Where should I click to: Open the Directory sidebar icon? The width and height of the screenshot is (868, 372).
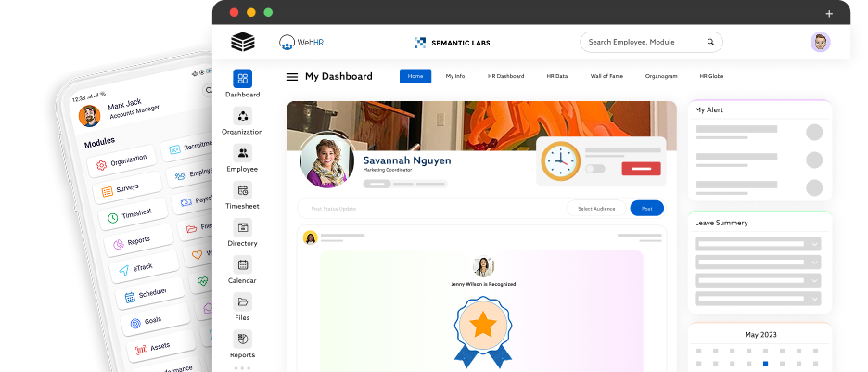pyautogui.click(x=242, y=227)
